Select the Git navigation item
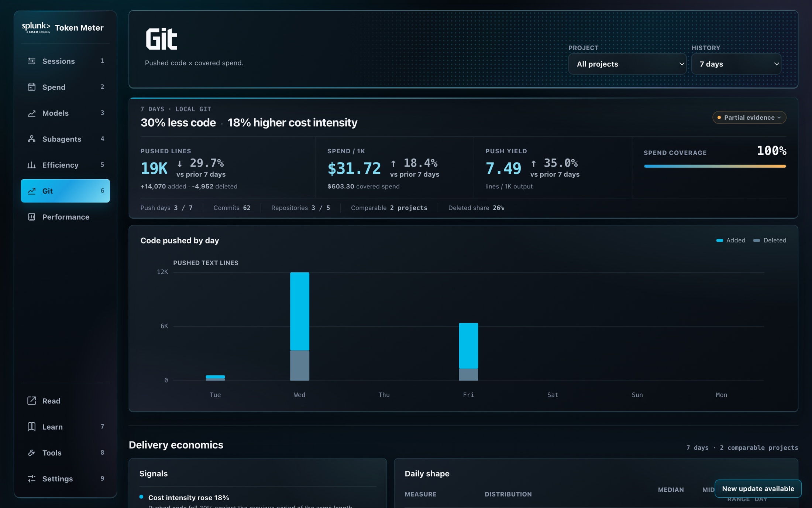 pos(65,191)
